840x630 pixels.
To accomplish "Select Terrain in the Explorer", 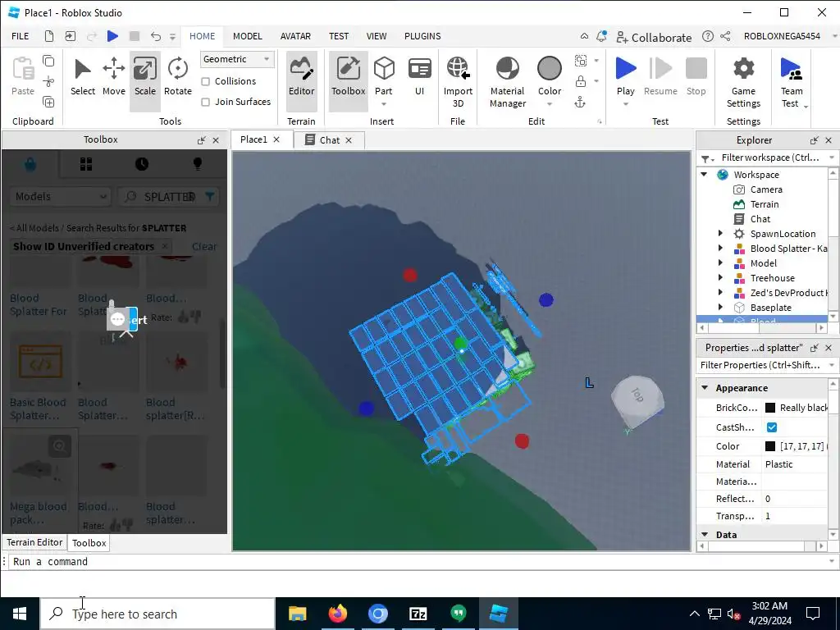I will coord(764,204).
